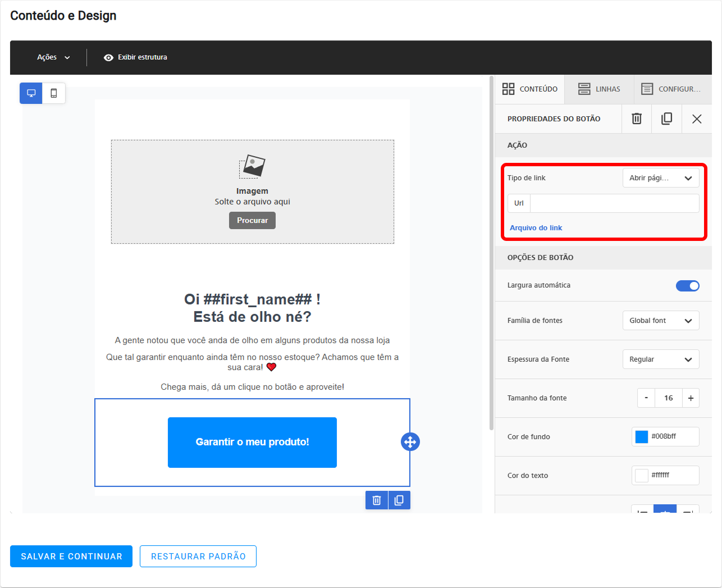Viewport: 722px width, 588px height.
Task: Open Espessura da Fonte dropdown
Action: pos(661,359)
